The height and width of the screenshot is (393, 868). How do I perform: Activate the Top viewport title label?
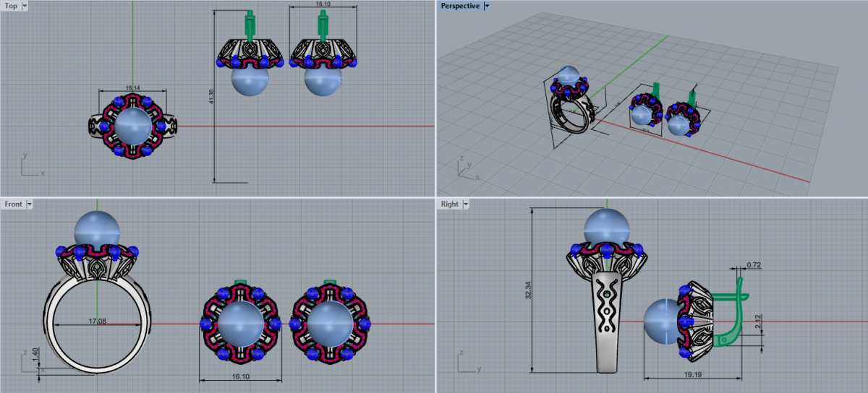(x=12, y=6)
